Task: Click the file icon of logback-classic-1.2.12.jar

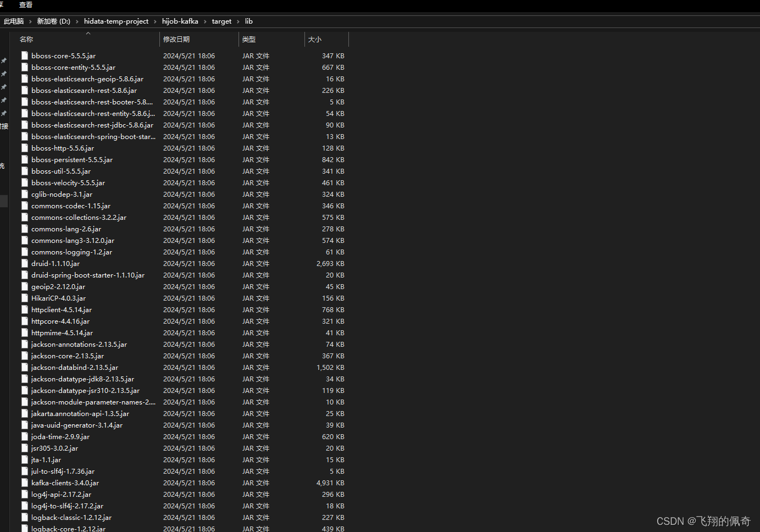Action: point(25,517)
